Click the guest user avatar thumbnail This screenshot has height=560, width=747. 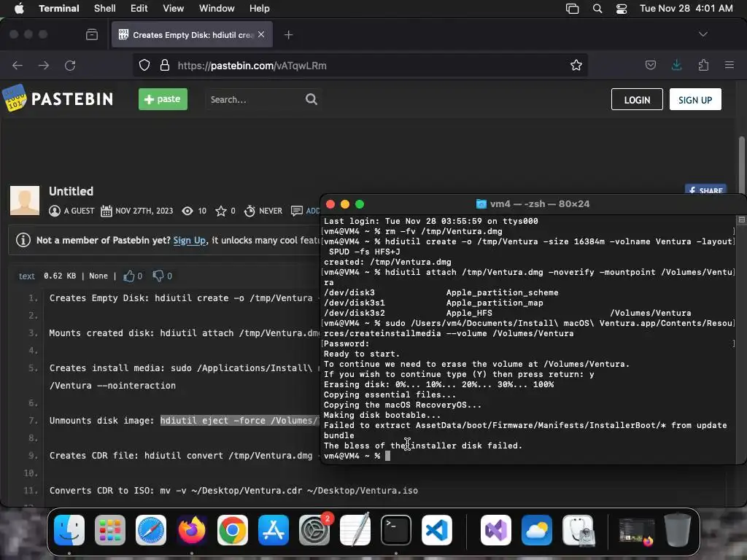tap(25, 201)
